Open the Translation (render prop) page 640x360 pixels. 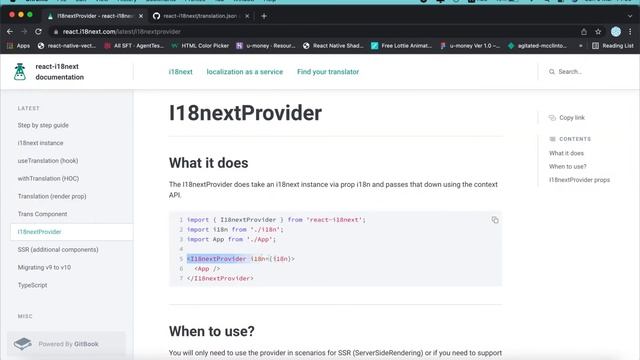[52, 196]
